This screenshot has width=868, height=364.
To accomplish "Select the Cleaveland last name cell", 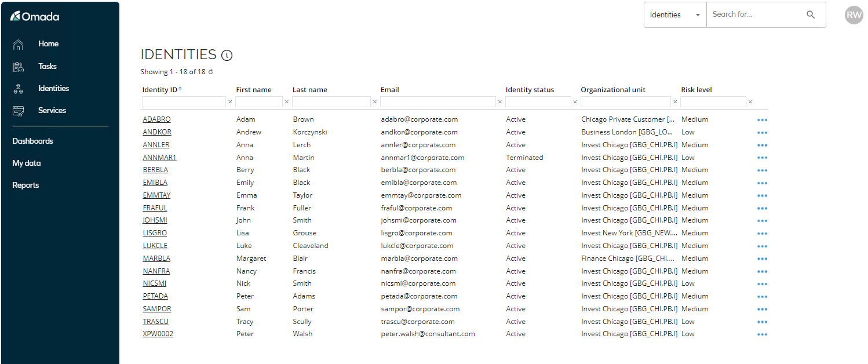I will 311,246.
